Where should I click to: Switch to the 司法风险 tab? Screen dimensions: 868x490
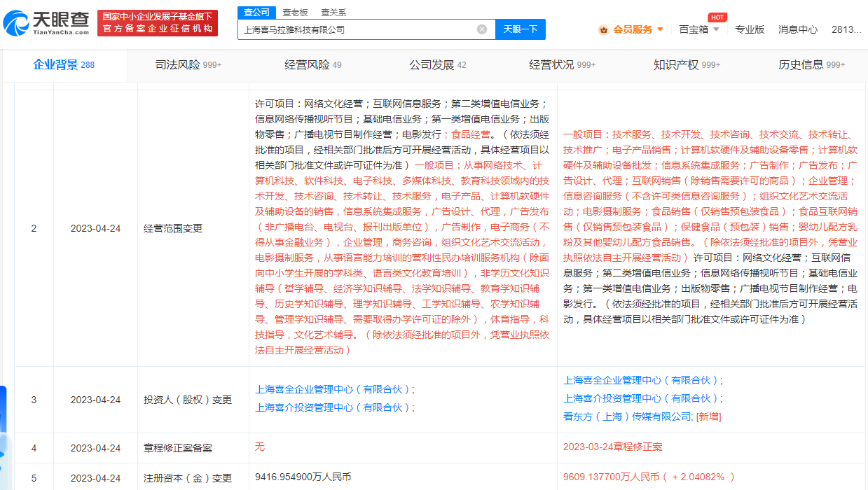pos(188,64)
